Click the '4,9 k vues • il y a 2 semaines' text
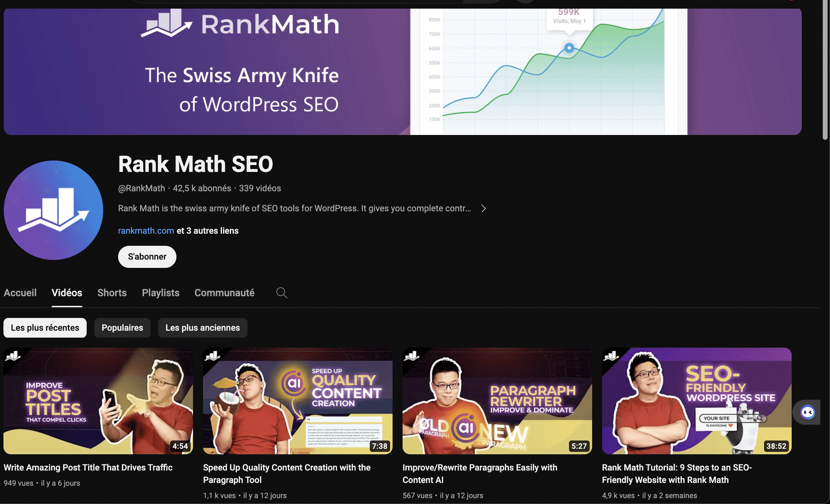 click(649, 495)
